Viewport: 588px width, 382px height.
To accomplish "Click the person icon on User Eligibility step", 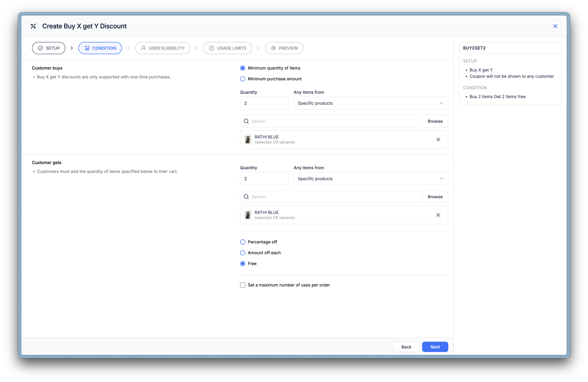I will coord(143,48).
